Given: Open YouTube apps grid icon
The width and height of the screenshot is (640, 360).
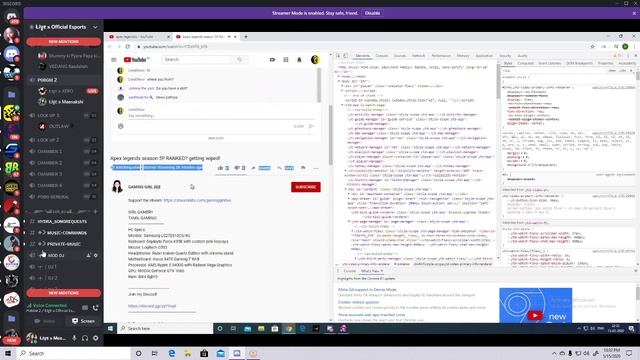Looking at the screenshot, I should pos(286,60).
